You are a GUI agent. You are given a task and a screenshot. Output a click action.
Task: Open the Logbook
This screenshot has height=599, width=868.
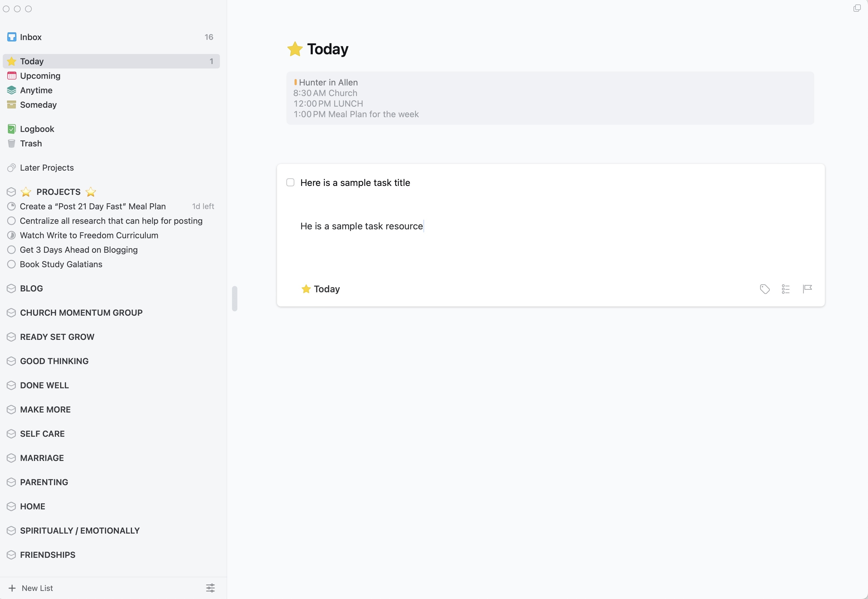[111, 129]
